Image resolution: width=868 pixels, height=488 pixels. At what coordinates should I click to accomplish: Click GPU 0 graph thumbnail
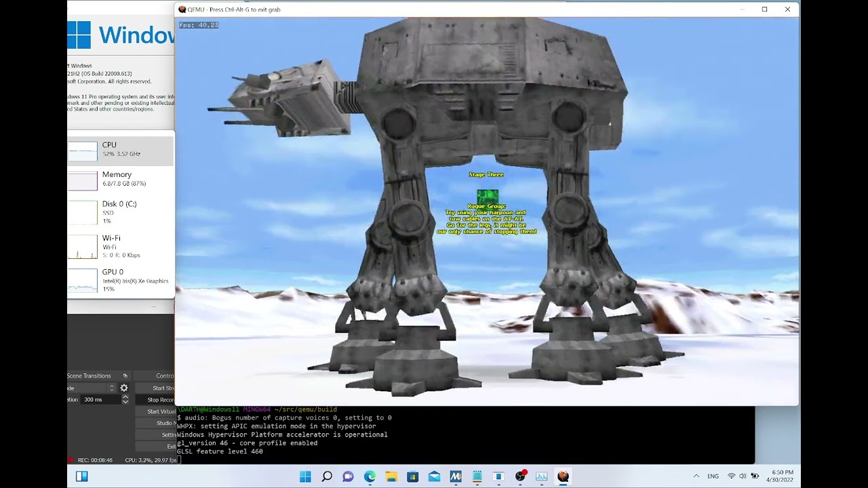(x=83, y=281)
